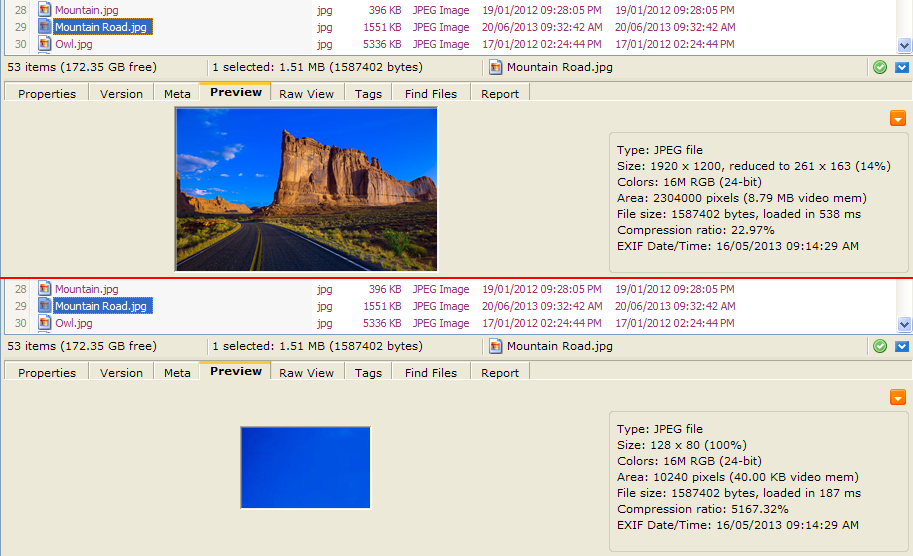Click the mountain road preview image
Image resolution: width=913 pixels, height=556 pixels.
point(306,189)
